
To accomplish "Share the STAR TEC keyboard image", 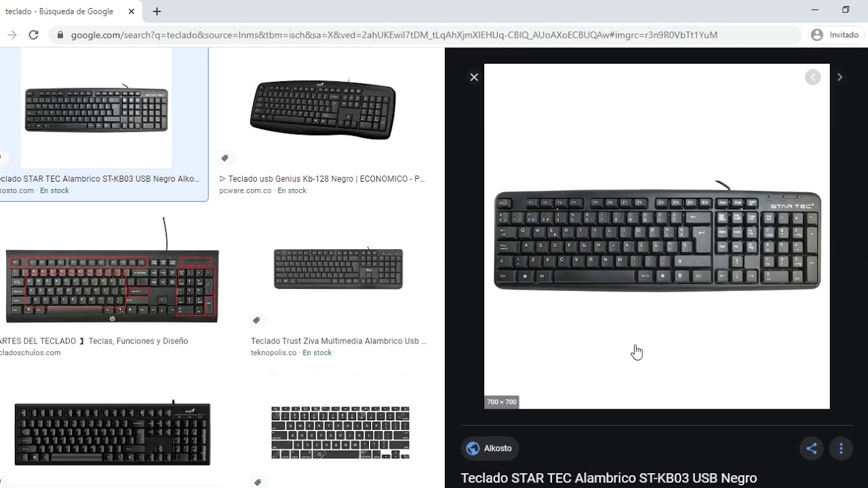I will point(812,448).
